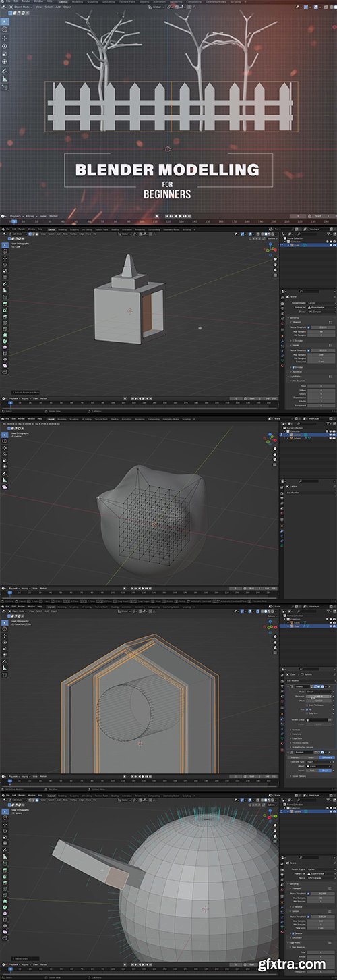Viewport: 337px width, 980px height.
Task: Open File menu in top fence screenshot
Action: (7, 1)
